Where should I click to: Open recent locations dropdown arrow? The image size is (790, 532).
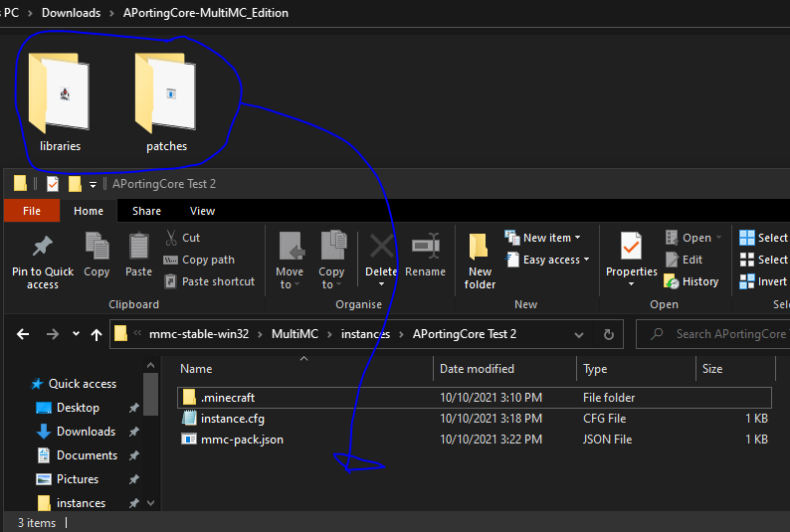click(76, 334)
